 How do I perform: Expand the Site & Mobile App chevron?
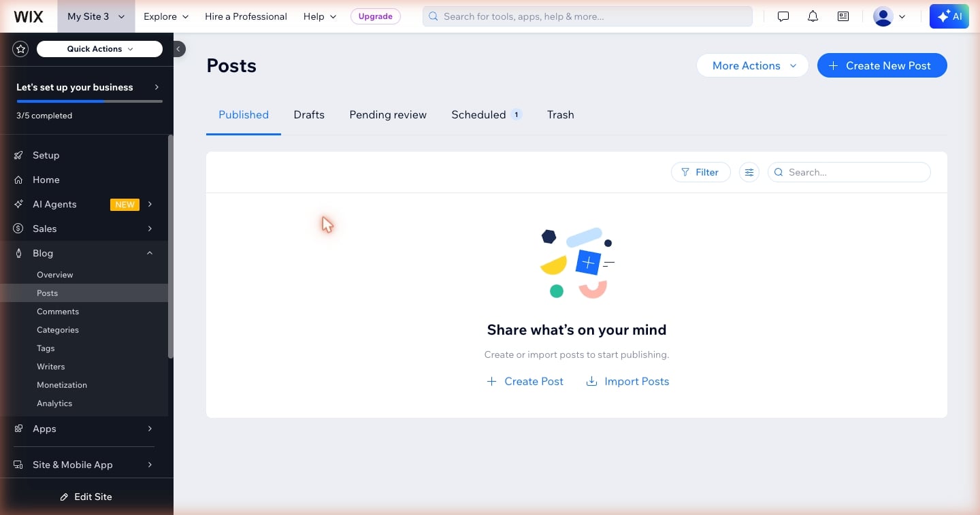(150, 465)
